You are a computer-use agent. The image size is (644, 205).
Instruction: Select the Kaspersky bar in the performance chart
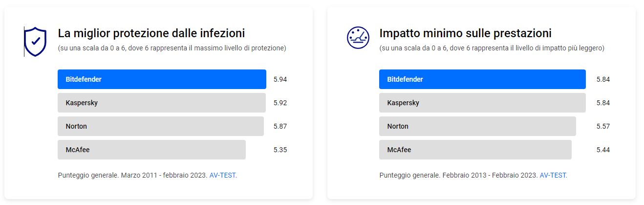click(x=482, y=103)
